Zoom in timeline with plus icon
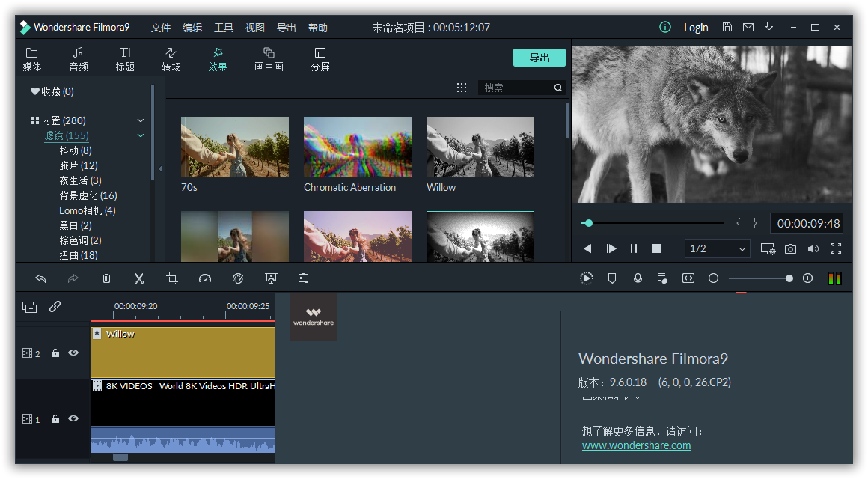 (x=807, y=278)
